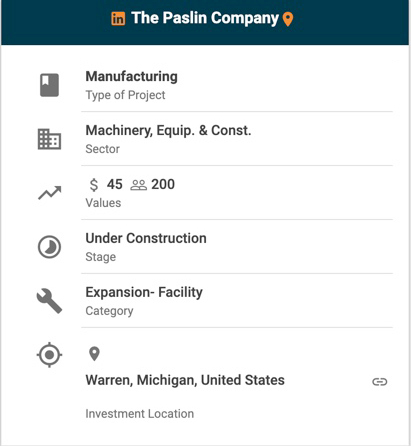The image size is (411, 446).
Task: Click the wrench icon beside Category
Action: (x=49, y=301)
